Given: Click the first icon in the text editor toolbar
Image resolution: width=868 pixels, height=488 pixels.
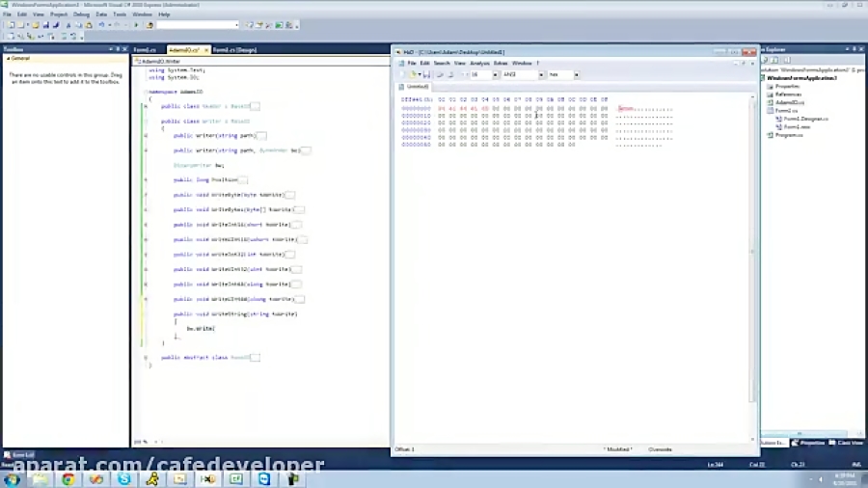Looking at the screenshot, I should [11, 37].
